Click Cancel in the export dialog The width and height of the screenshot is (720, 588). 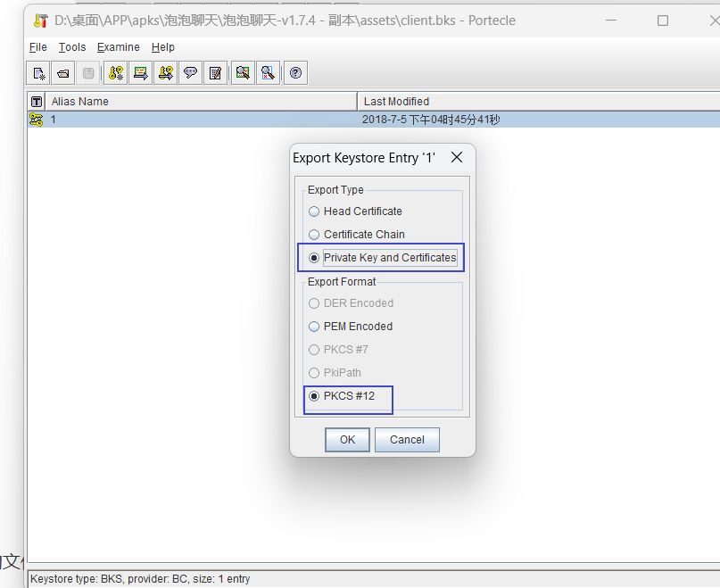click(407, 440)
